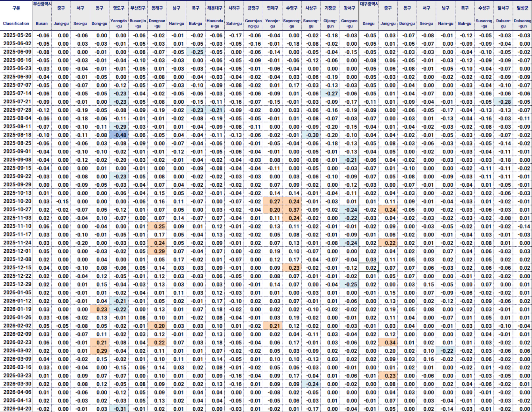Select the Suseong-gu column header
Screen dimensions: 532x412
click(x=484, y=23)
